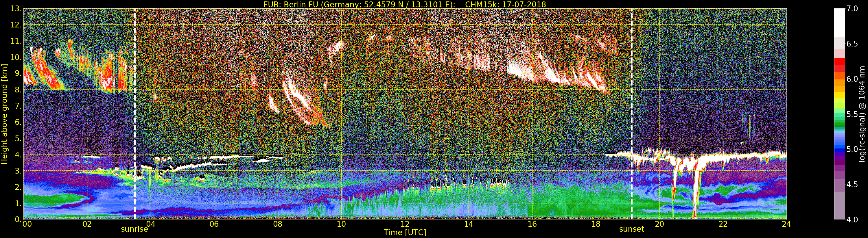Image resolution: width=868 pixels, height=238 pixels.
Task: Click the height tick label '1.'
Action: pos(18,203)
